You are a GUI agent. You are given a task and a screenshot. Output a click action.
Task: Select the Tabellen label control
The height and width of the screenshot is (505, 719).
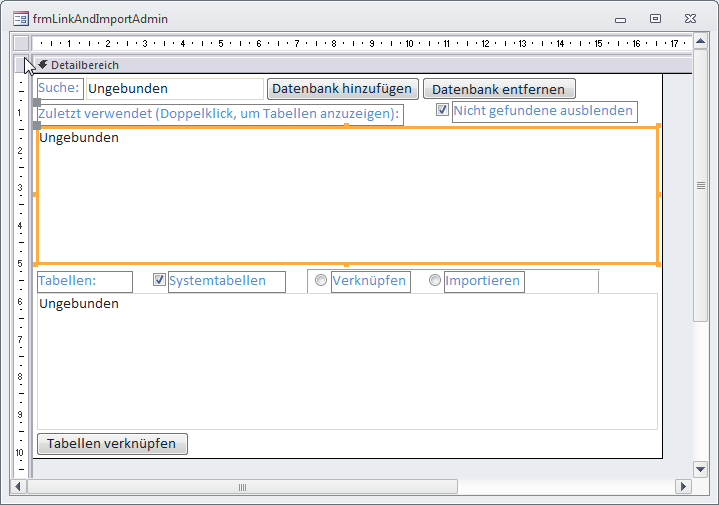click(x=84, y=281)
